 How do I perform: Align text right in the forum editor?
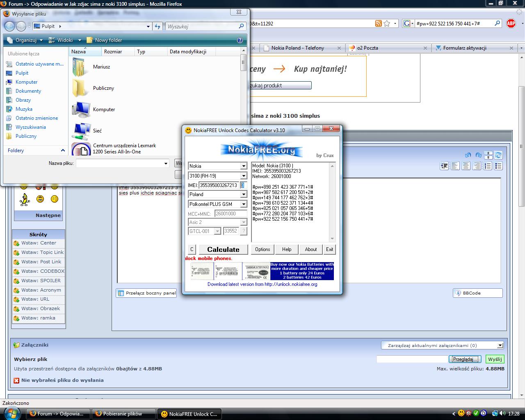(x=477, y=166)
